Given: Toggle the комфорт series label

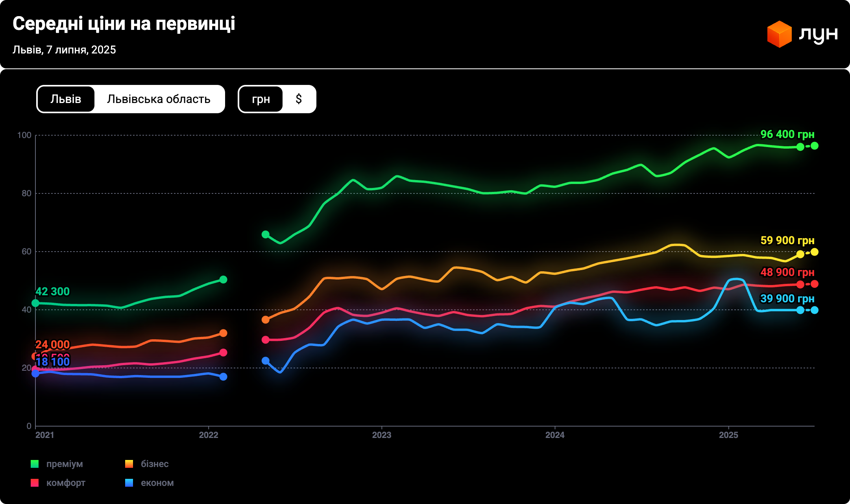Looking at the screenshot, I should 66,483.
